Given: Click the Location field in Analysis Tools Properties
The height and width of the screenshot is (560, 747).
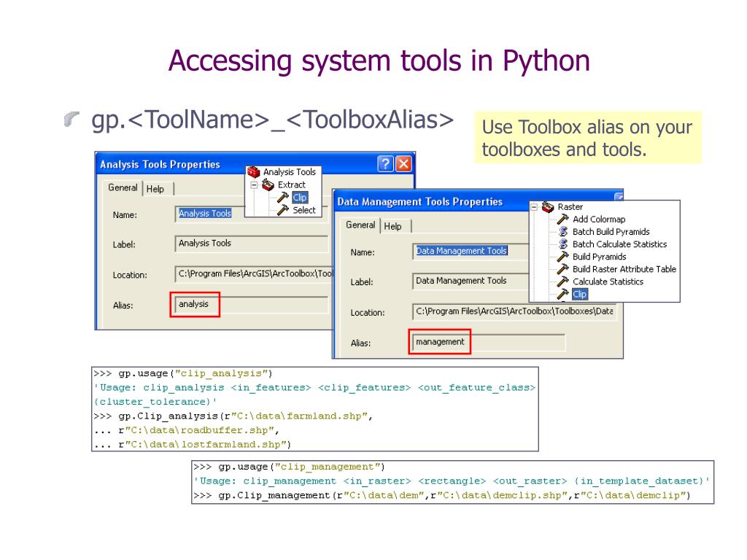Looking at the screenshot, I should tap(253, 273).
